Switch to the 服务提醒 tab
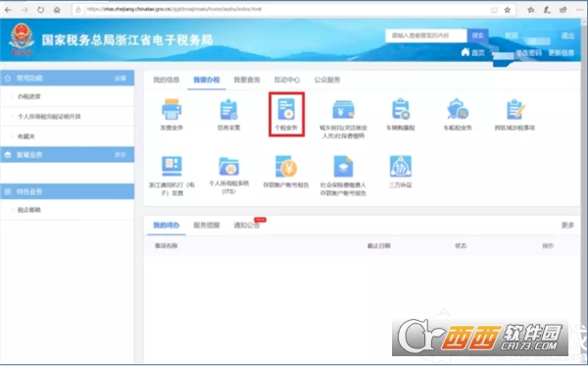Viewport: 588px width, 366px height. click(207, 226)
